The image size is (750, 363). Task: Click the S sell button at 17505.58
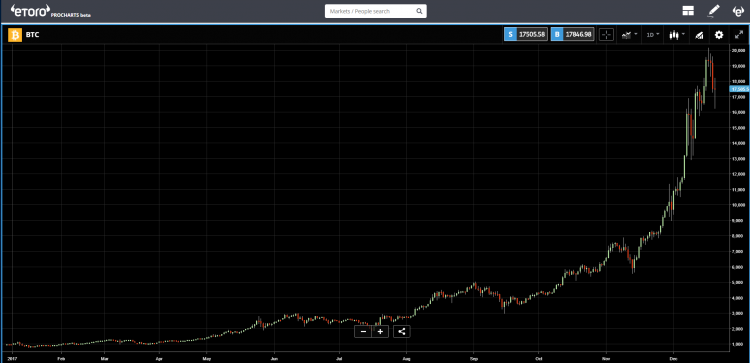tap(526, 34)
